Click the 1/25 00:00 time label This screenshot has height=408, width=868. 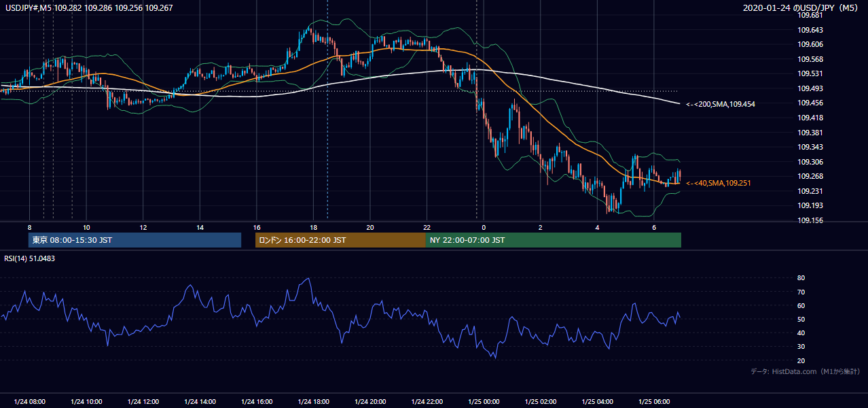click(x=484, y=402)
